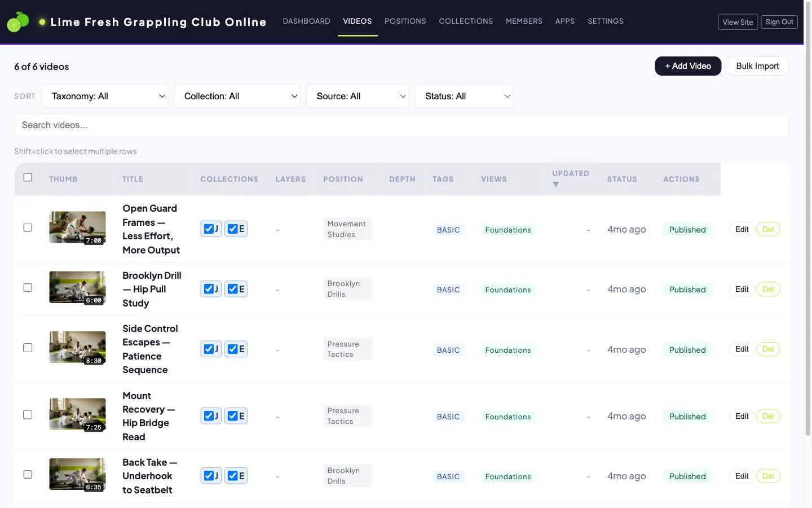Open the Source: All dropdown
This screenshot has height=508, width=812.
point(358,96)
